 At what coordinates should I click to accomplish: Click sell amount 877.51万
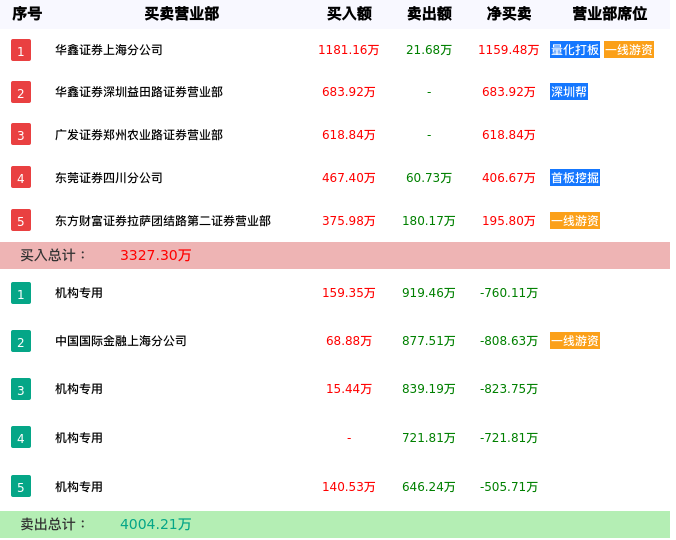pos(429,341)
